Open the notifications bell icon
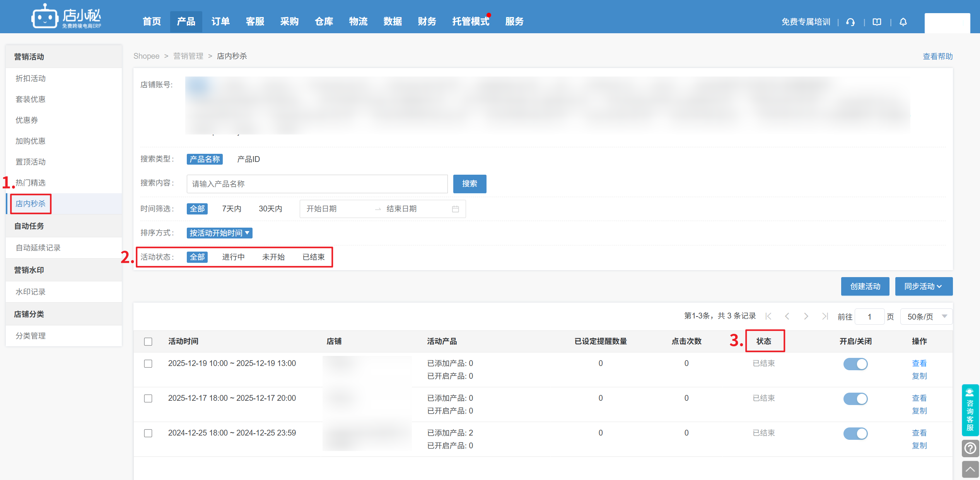 tap(903, 22)
